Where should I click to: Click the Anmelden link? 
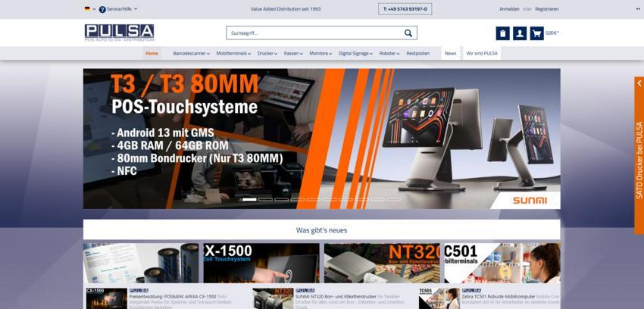[x=509, y=8]
